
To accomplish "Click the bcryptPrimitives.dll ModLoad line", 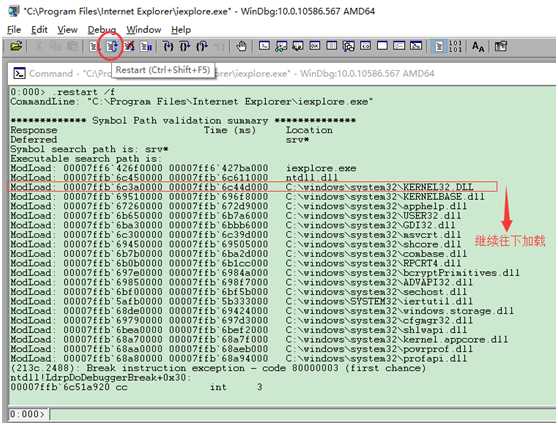I will (x=264, y=273).
